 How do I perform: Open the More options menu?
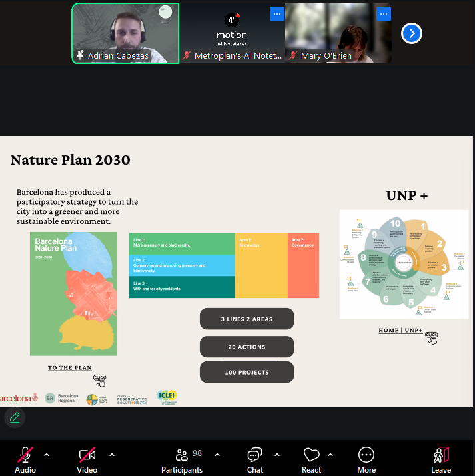tap(366, 459)
